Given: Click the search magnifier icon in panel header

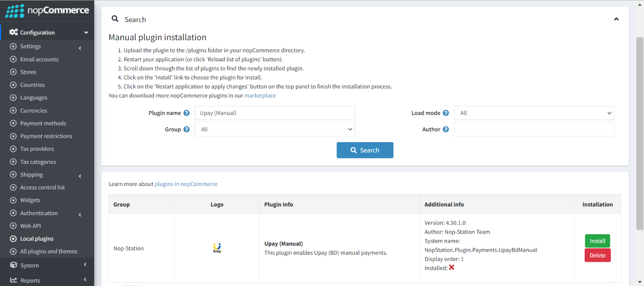Looking at the screenshot, I should pos(115,19).
